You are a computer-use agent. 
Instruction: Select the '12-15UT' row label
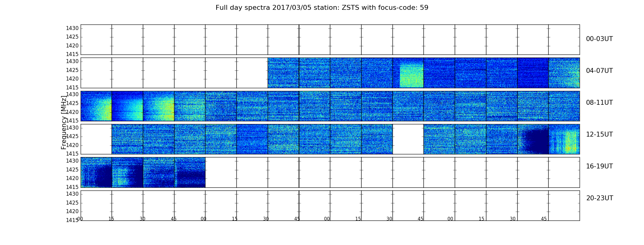click(x=599, y=134)
